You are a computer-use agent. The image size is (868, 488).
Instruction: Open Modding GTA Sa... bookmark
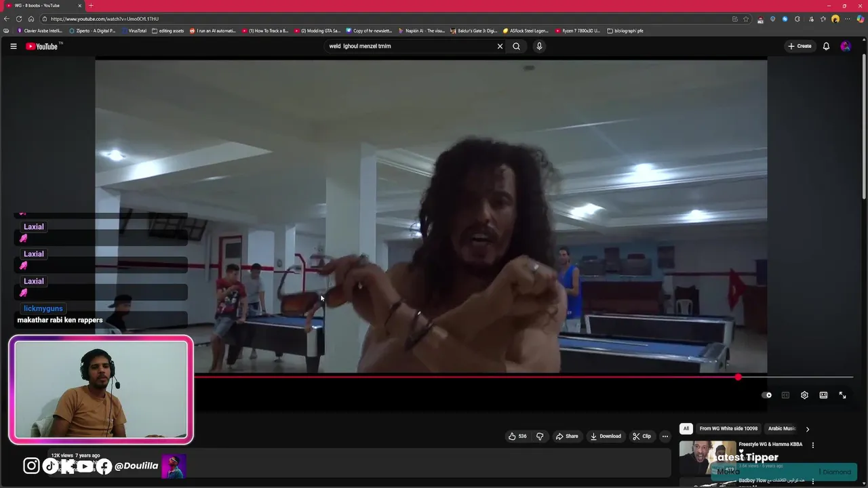tap(317, 30)
